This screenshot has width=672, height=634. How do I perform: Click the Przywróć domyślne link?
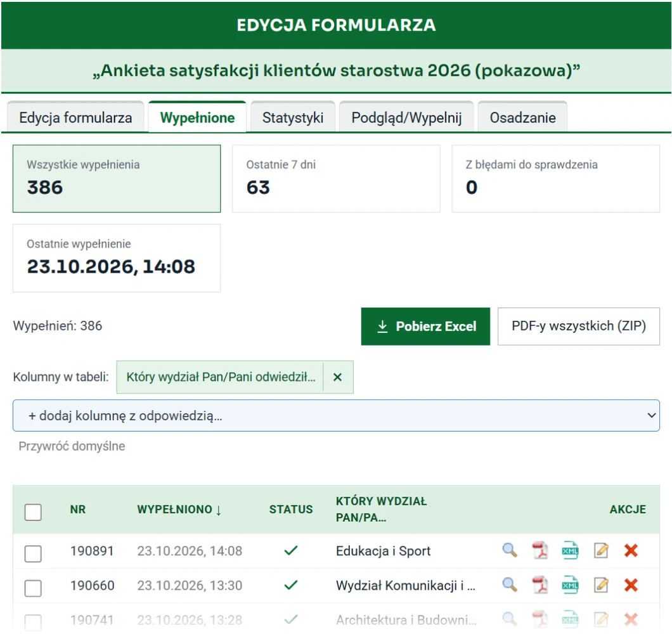point(72,446)
